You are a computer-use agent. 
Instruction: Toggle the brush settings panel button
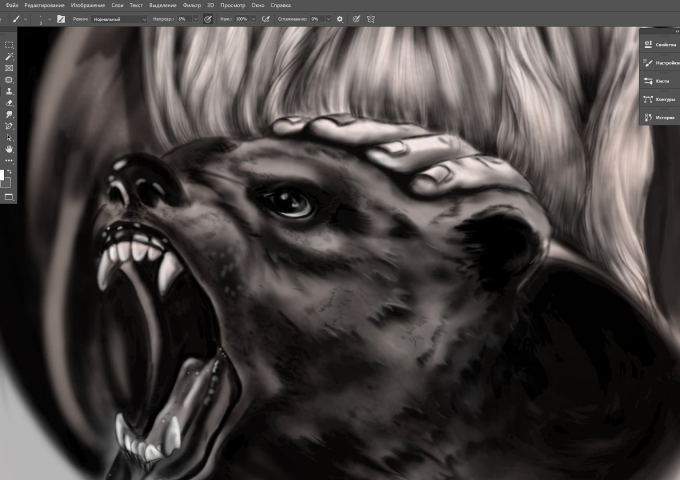pos(61,19)
